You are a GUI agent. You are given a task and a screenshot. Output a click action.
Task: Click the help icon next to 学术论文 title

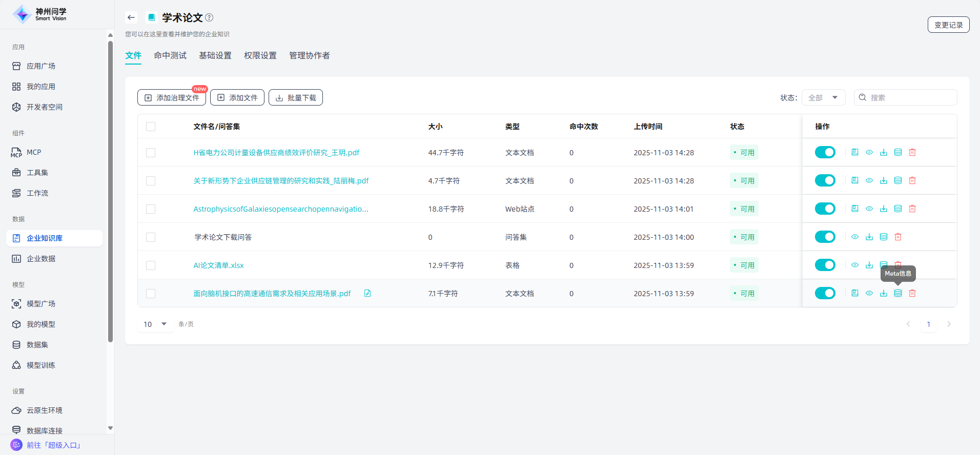coord(209,17)
